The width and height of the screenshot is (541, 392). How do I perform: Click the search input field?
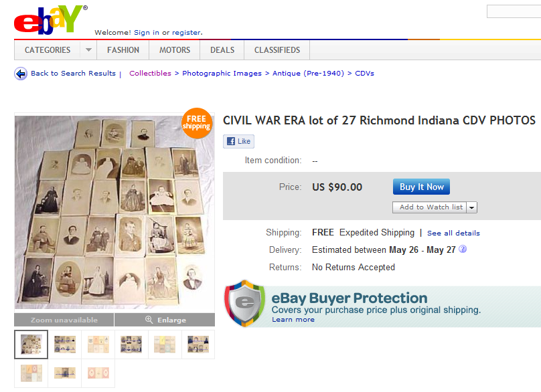[514, 11]
